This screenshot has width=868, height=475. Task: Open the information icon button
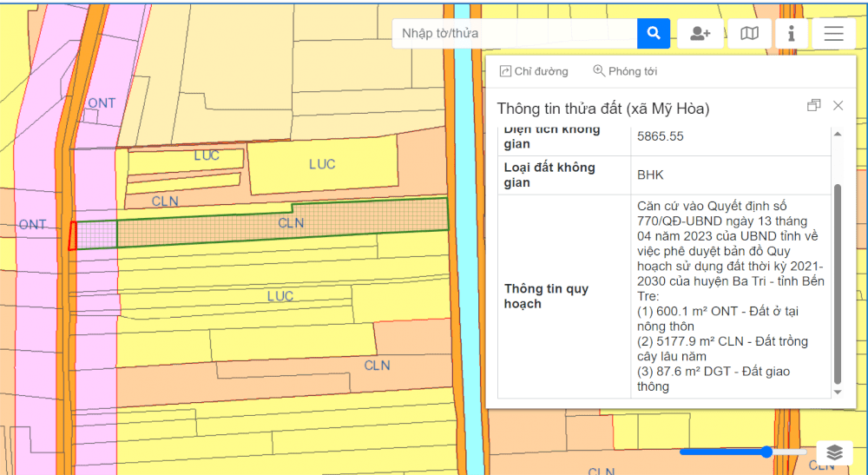pyautogui.click(x=791, y=34)
